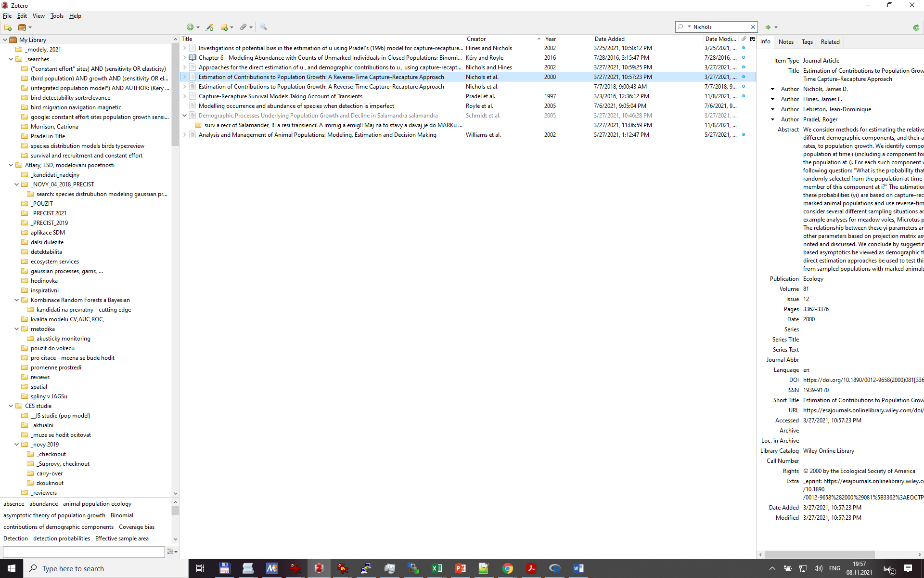The height and width of the screenshot is (578, 924).
Task: Expand 'Investigations of potential bias' item
Action: (x=184, y=48)
